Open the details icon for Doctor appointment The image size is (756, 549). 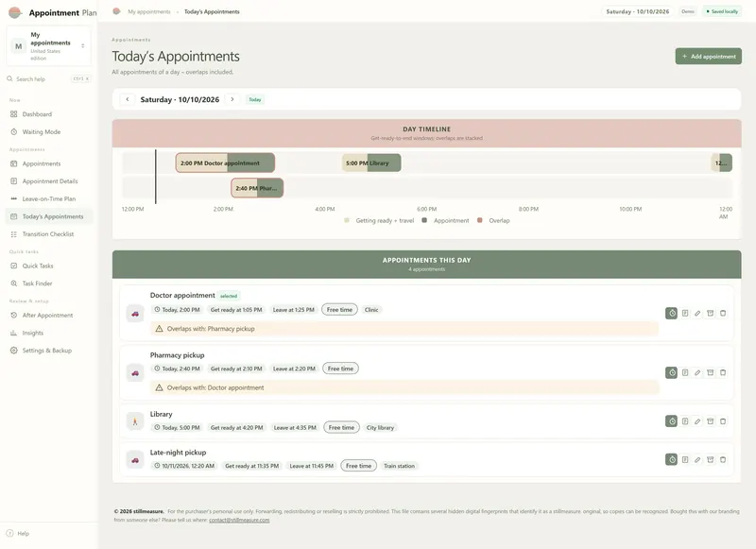tap(685, 314)
